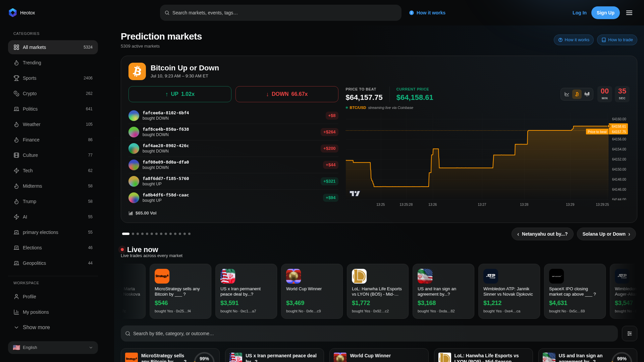
Task: Open Weather category
Action: 53,124
